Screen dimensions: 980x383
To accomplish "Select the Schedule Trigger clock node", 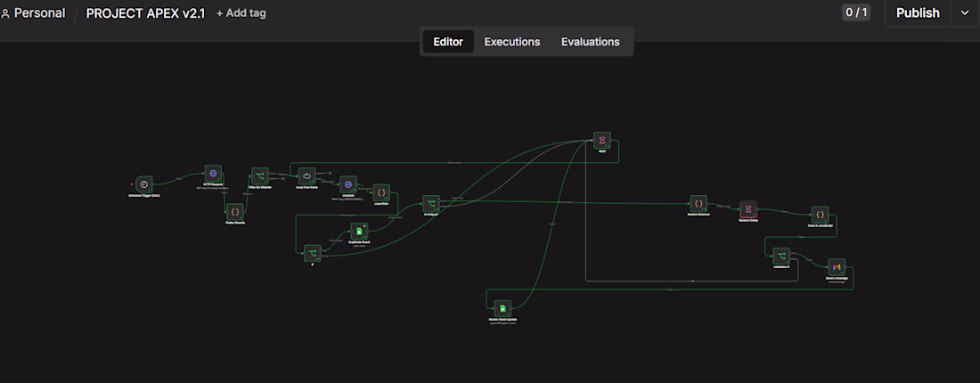I will (x=144, y=184).
